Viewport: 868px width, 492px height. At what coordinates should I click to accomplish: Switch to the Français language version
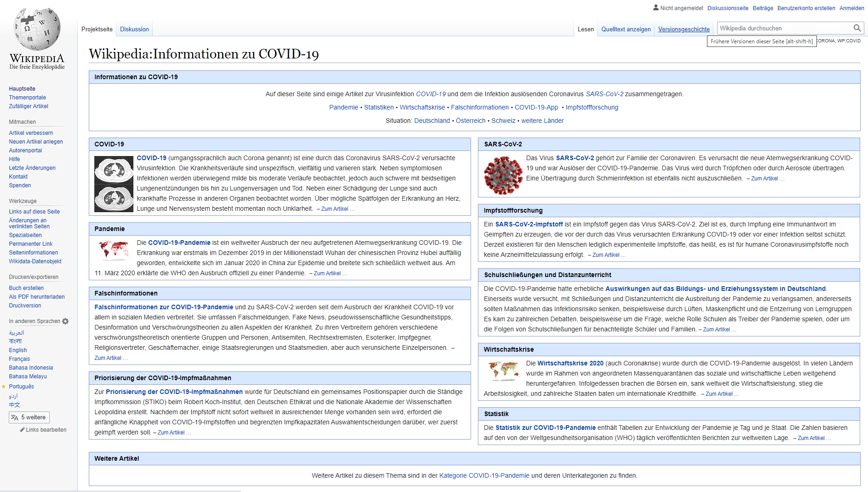point(19,359)
